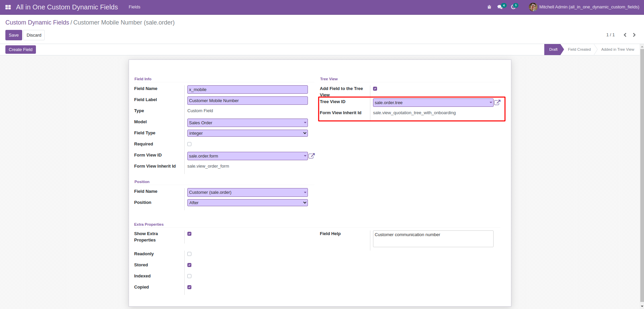Image resolution: width=644 pixels, height=309 pixels.
Task: Open the conversations chat icon
Action: point(500,7)
